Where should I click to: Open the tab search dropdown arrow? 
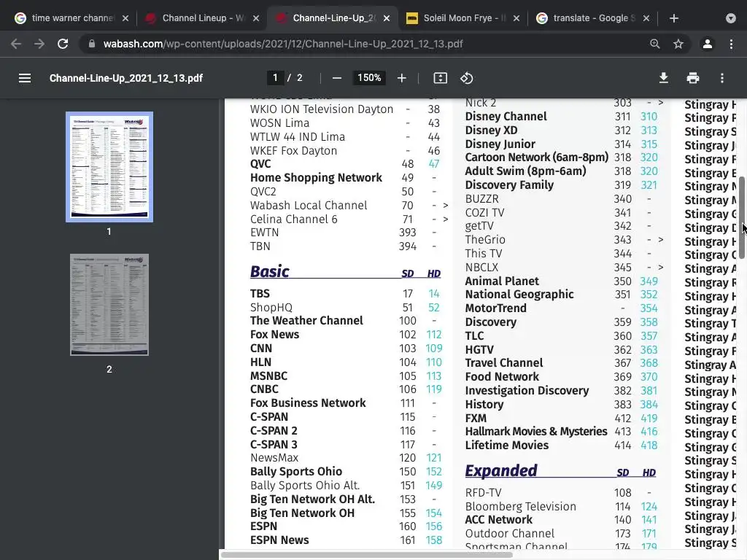pos(731,18)
